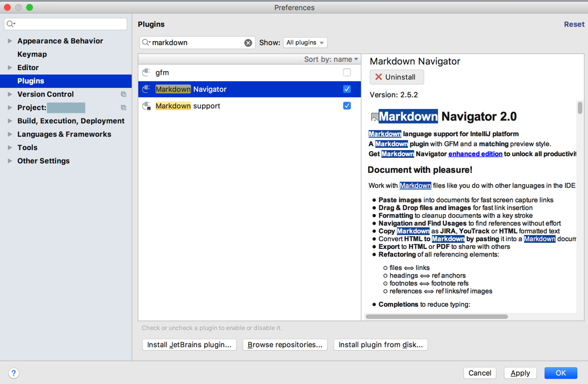Click the description's vertical scrollbar thumb
This screenshot has height=384, width=588.
580,108
